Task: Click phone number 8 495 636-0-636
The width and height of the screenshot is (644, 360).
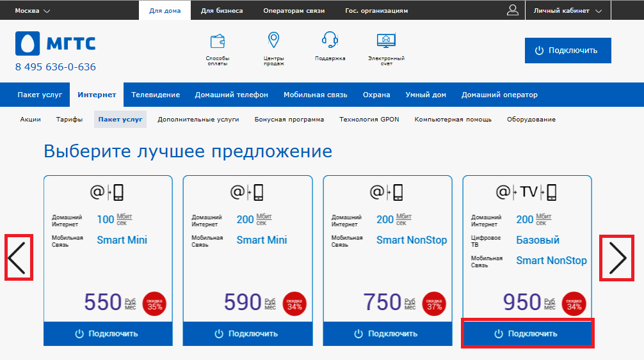Action: coord(56,67)
